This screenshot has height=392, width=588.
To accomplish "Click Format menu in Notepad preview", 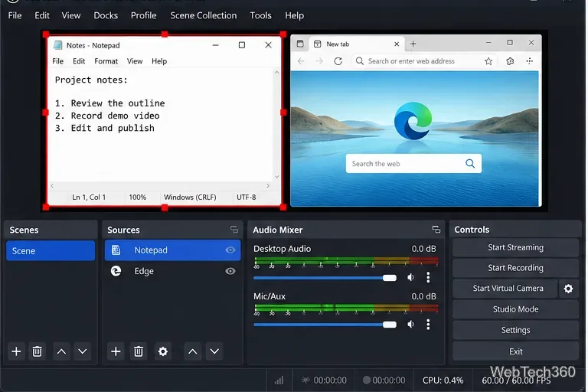I will [106, 61].
